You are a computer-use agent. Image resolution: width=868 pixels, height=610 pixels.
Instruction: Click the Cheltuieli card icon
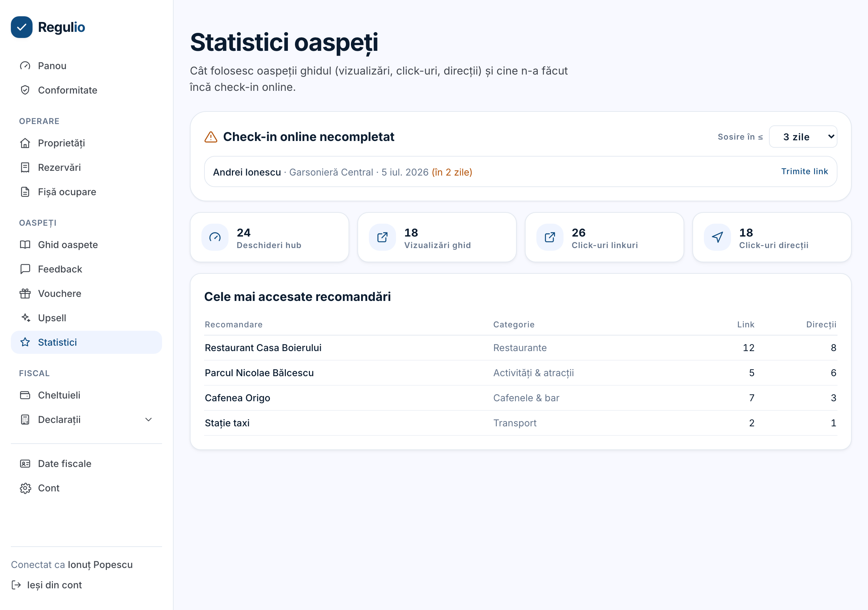[25, 395]
